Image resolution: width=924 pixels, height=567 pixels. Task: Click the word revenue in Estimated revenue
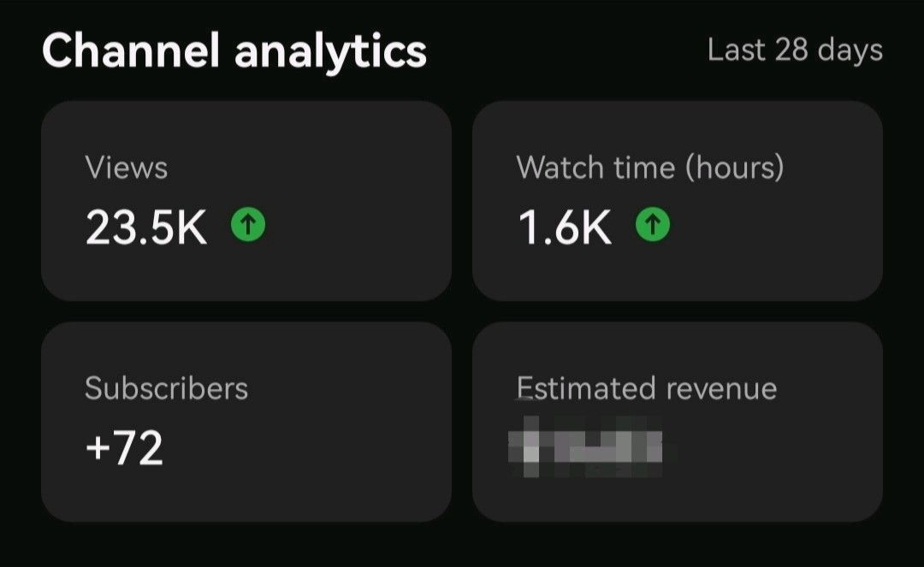pyautogui.click(x=721, y=390)
